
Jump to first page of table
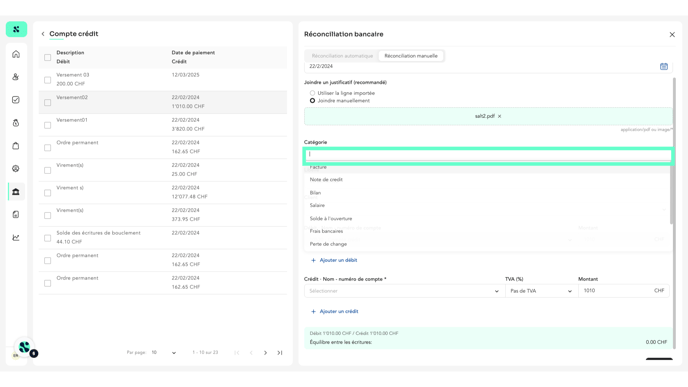click(237, 353)
